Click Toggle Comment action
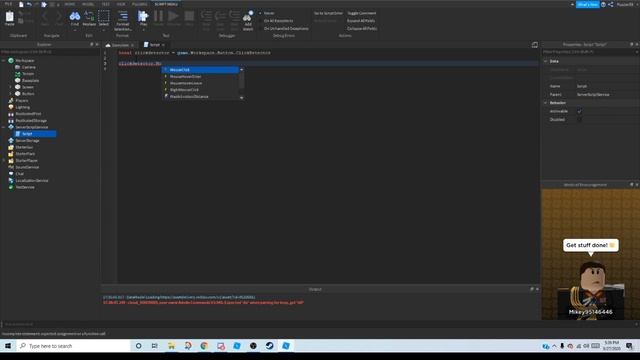640x360 pixels. pyautogui.click(x=362, y=13)
